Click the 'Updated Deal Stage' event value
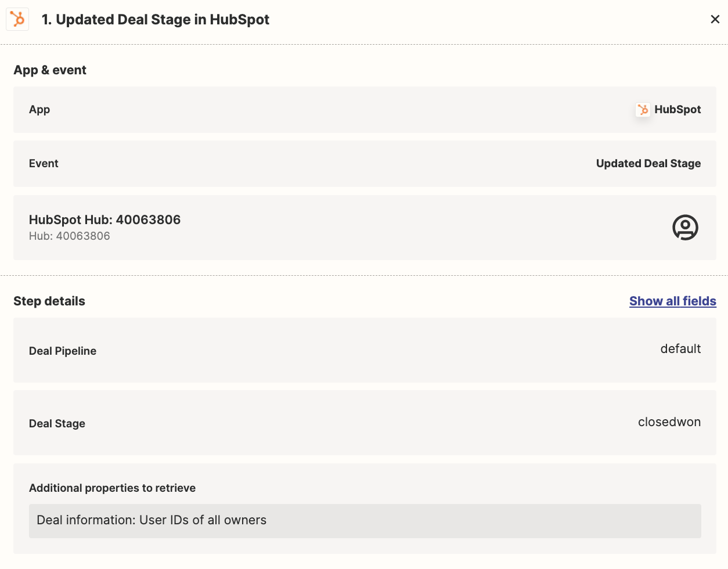The image size is (728, 569). [648, 164]
